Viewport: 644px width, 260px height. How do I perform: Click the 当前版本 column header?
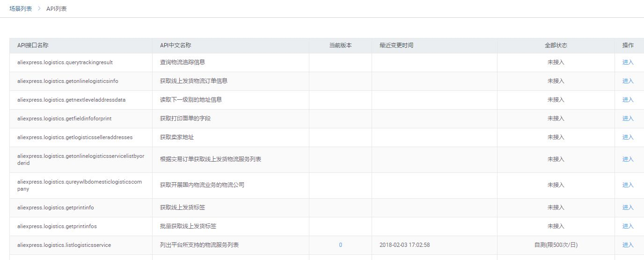[x=340, y=45]
